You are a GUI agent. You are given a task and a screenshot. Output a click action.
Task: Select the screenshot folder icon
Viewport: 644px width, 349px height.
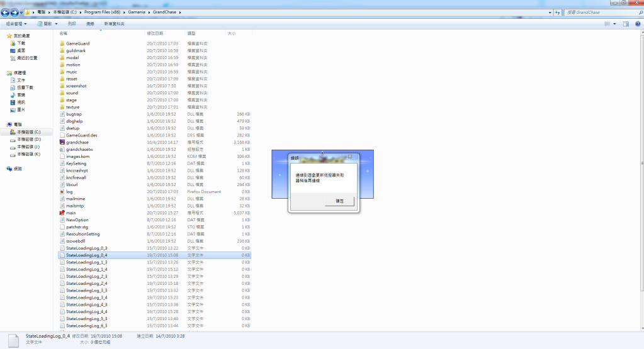click(x=62, y=86)
